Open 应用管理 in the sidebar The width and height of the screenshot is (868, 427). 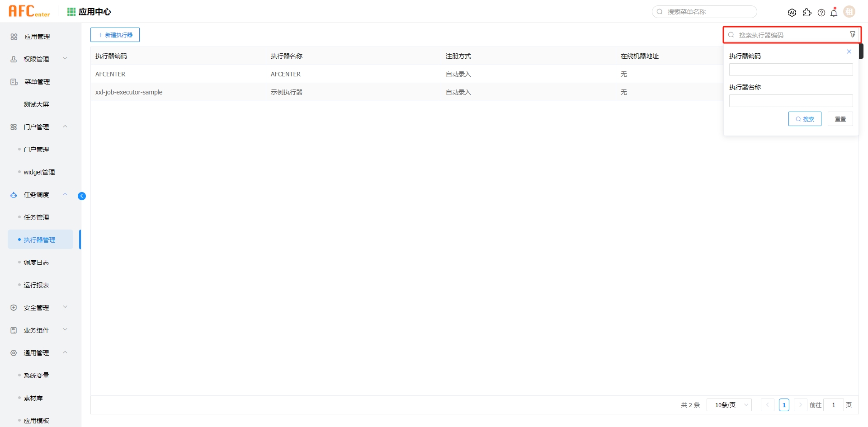pyautogui.click(x=37, y=37)
